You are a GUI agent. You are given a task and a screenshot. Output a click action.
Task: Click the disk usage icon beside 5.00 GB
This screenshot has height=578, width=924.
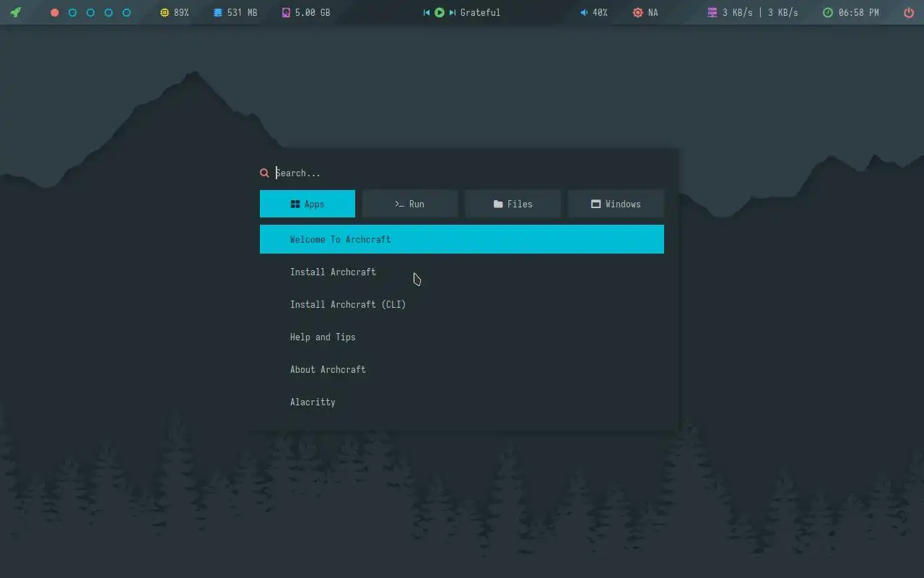[x=286, y=12]
